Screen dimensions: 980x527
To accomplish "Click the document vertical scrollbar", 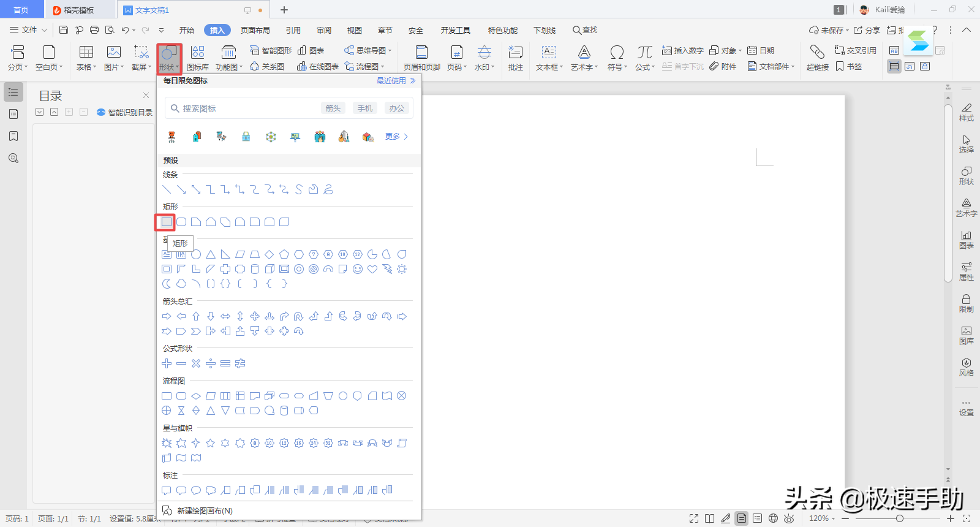I will (x=948, y=193).
